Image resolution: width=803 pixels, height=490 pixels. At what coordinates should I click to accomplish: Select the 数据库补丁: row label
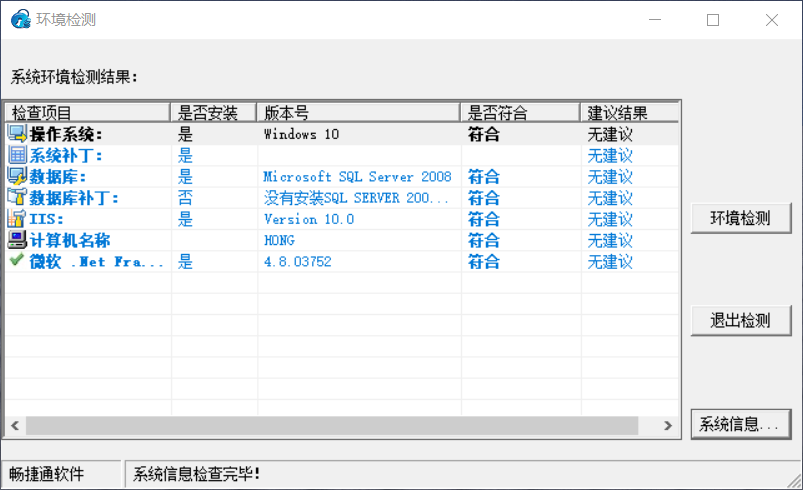(x=74, y=198)
